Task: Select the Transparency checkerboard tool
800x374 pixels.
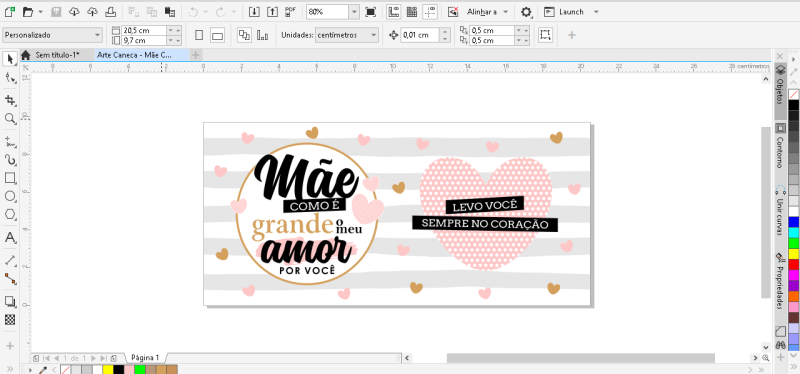Action: (10, 320)
